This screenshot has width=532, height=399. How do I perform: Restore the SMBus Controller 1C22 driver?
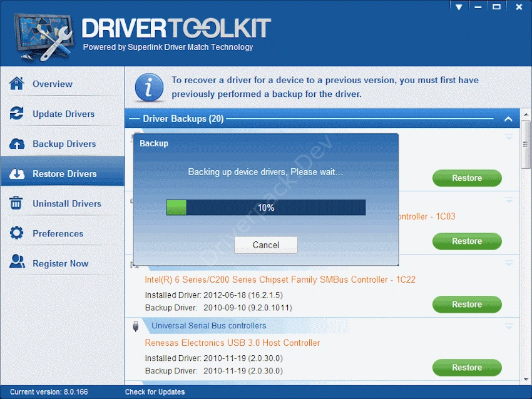[x=467, y=305]
